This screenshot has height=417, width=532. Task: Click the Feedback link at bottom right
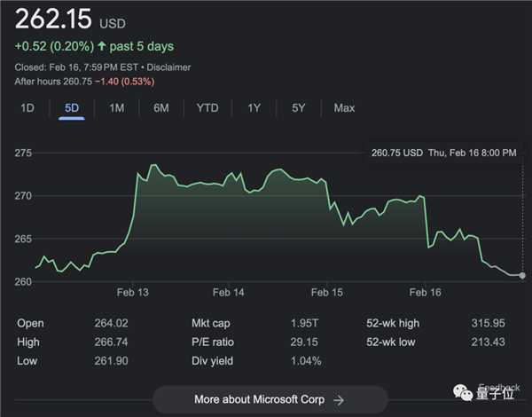(498, 388)
